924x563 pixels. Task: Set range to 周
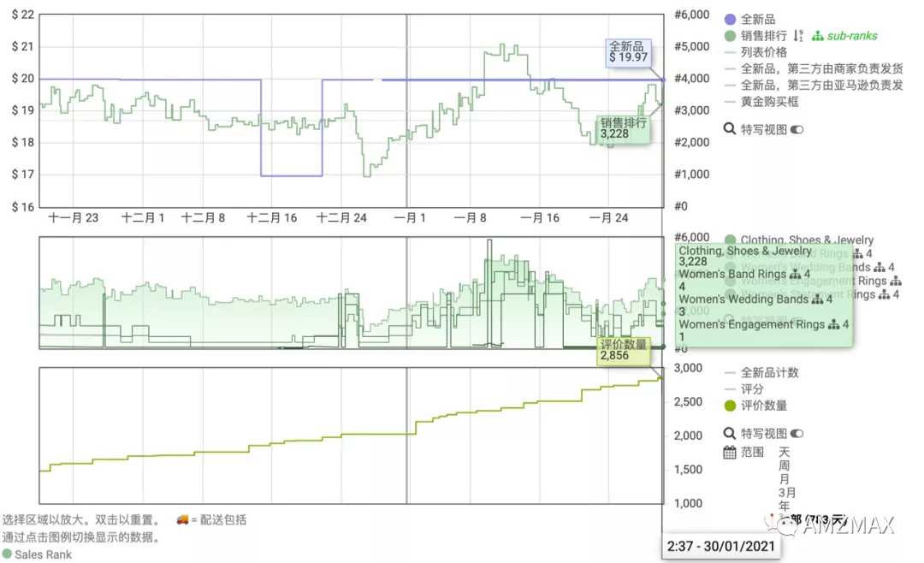[x=785, y=465]
